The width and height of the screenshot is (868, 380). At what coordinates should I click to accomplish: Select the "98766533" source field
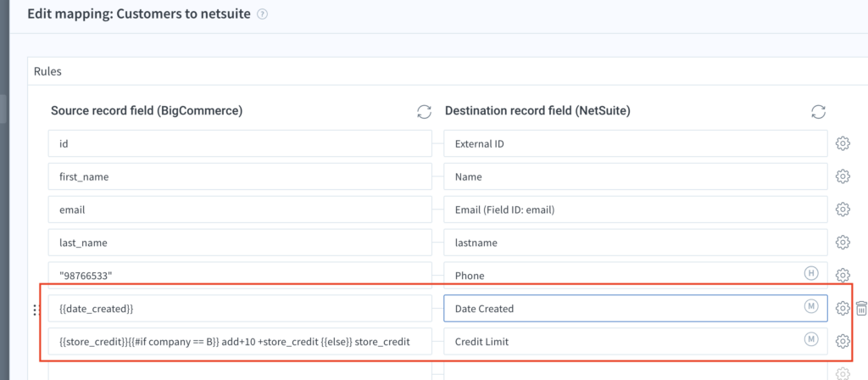tap(240, 276)
